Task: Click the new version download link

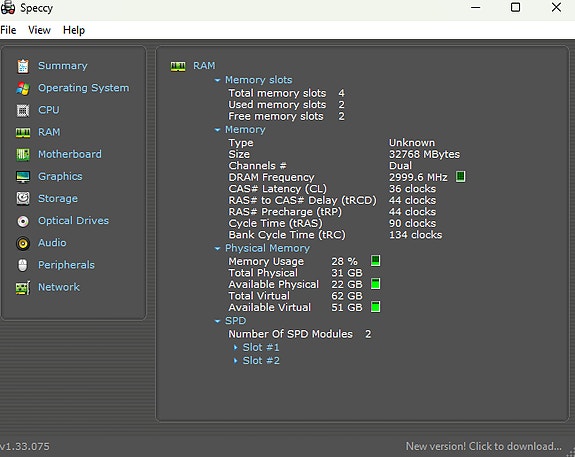Action: tap(483, 446)
